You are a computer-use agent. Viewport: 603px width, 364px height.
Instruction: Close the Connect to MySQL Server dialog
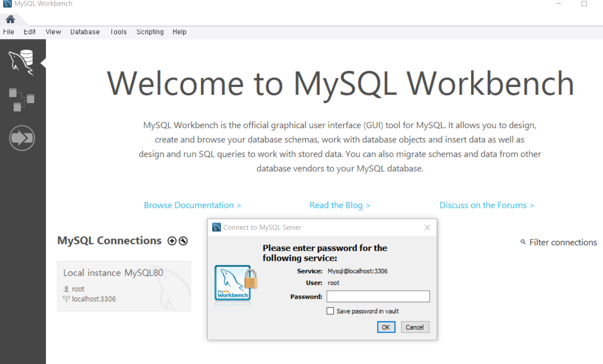(x=427, y=228)
